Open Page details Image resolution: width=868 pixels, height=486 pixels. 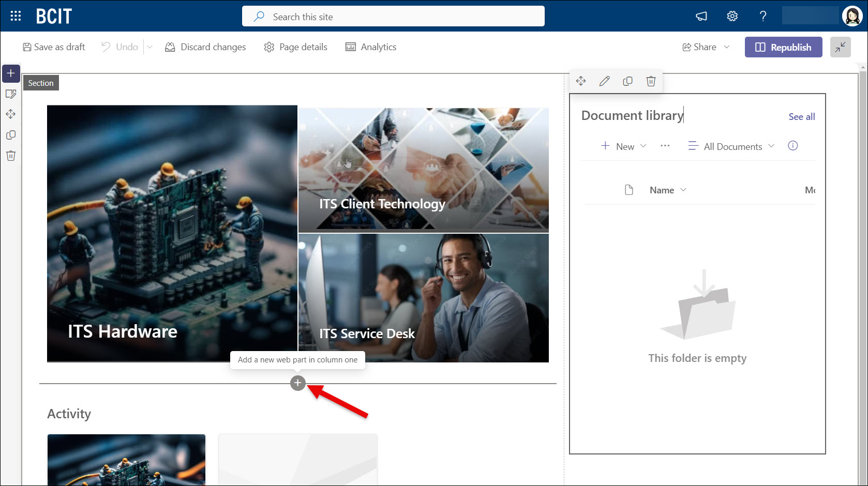click(x=295, y=47)
